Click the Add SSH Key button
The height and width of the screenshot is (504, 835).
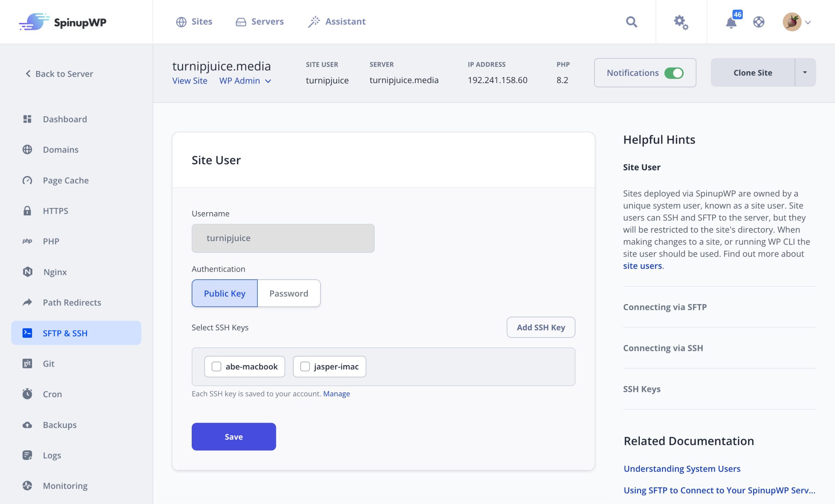[x=540, y=327]
